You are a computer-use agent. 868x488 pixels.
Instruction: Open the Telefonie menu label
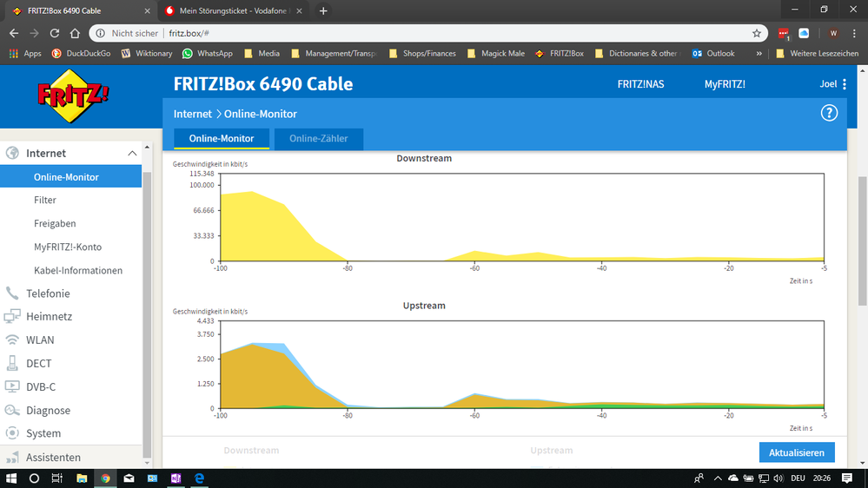click(x=48, y=293)
